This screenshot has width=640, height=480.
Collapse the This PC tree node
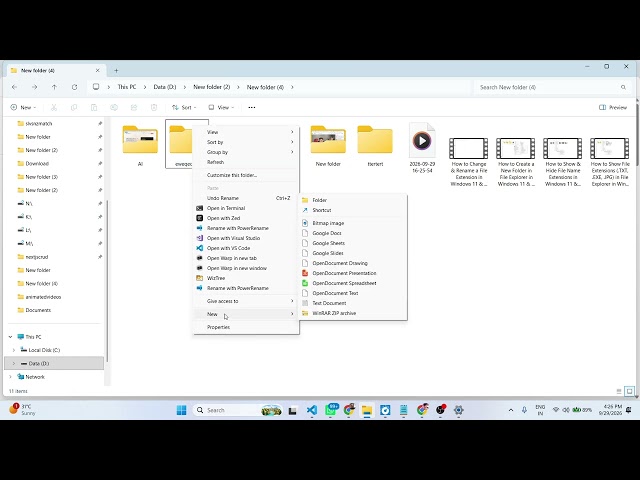[10, 337]
